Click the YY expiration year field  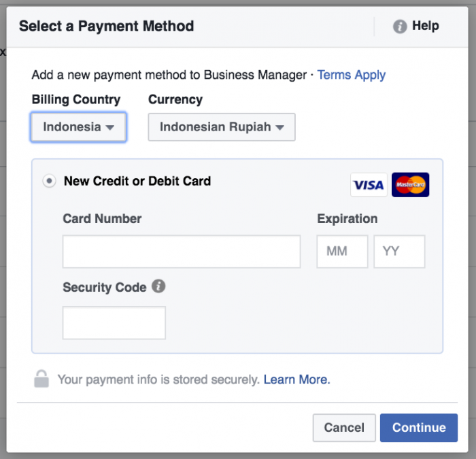tap(399, 252)
